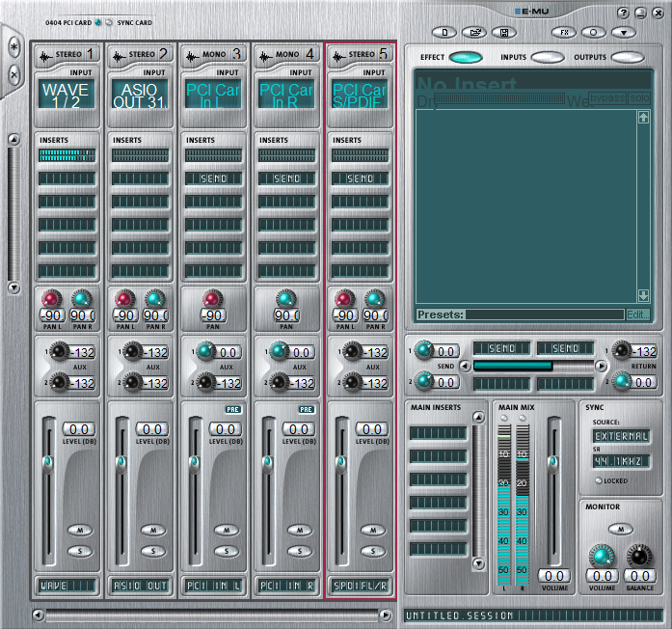Open the FX effects palette

565,32
